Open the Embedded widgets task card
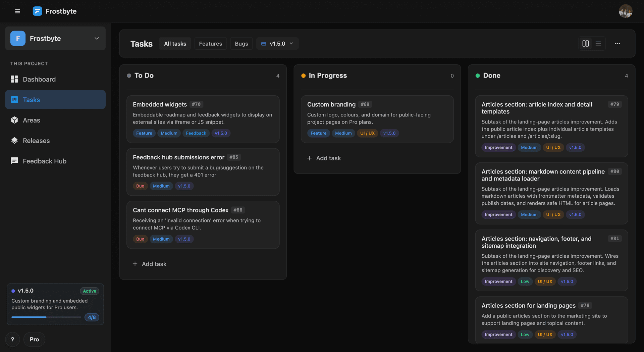The width and height of the screenshot is (644, 352). (203, 119)
